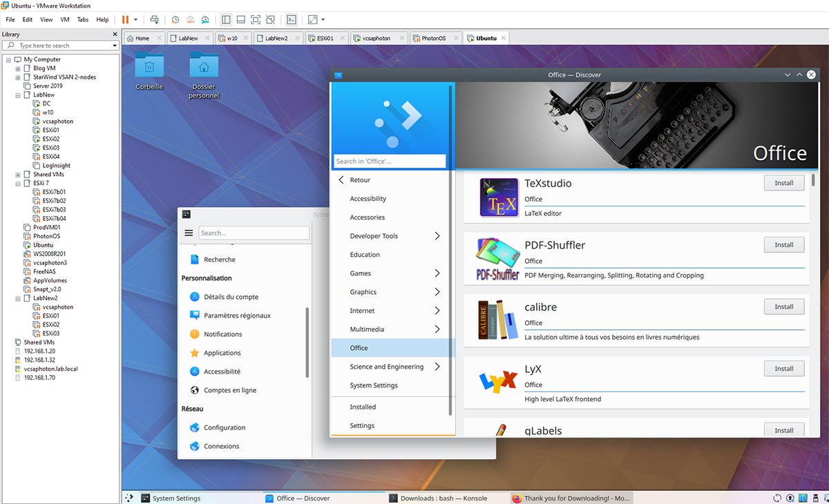
Task: Enter full screen mode via the toolbar icon
Action: 254,19
